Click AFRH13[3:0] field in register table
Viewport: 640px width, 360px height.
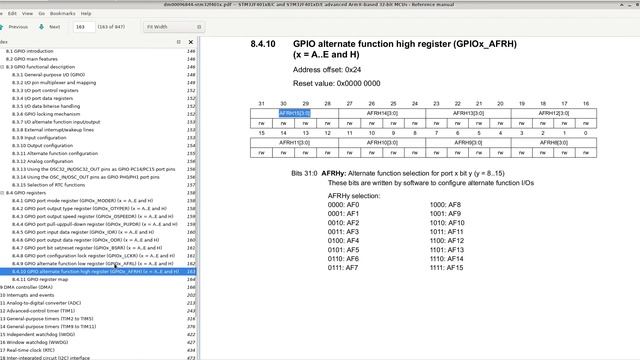coord(468,113)
